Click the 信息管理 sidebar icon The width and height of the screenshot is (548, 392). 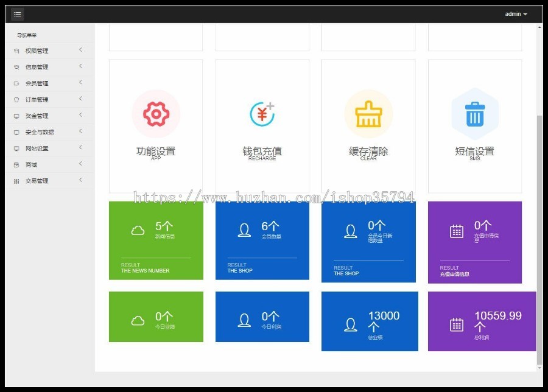click(16, 67)
